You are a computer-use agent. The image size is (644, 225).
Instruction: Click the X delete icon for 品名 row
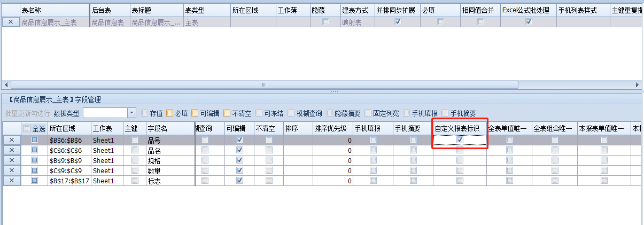[11, 150]
